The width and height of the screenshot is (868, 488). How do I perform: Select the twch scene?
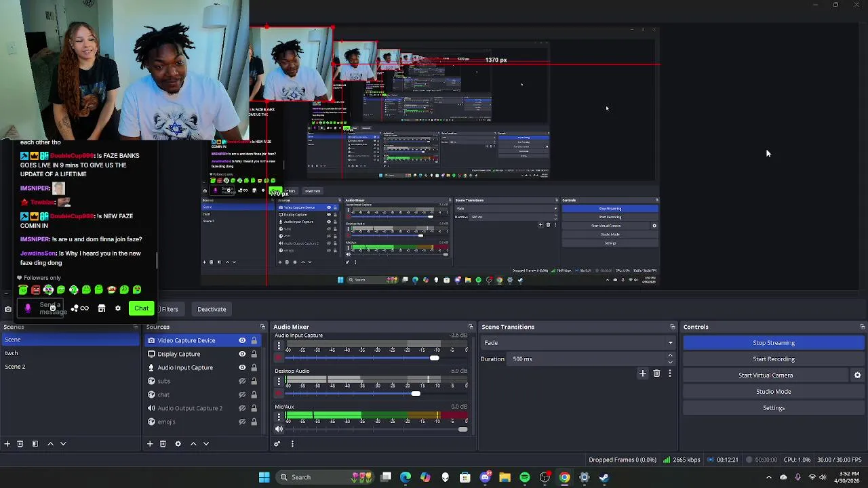pyautogui.click(x=70, y=353)
